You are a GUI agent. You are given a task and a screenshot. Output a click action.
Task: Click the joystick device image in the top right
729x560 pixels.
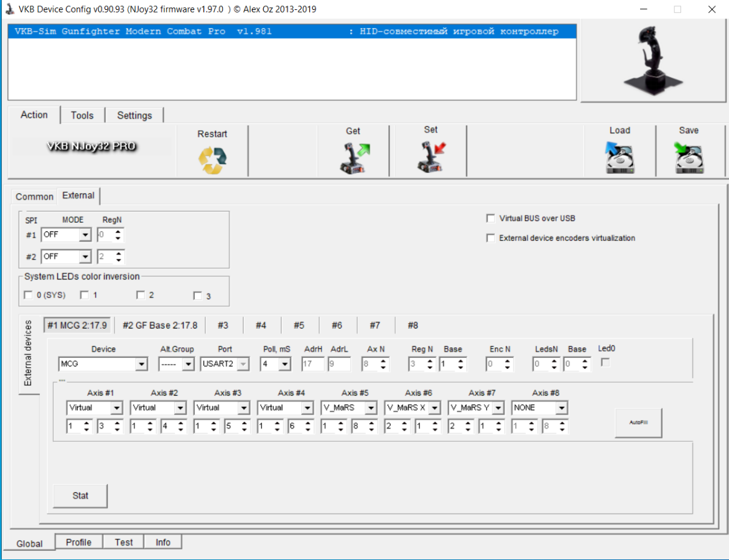click(652, 60)
